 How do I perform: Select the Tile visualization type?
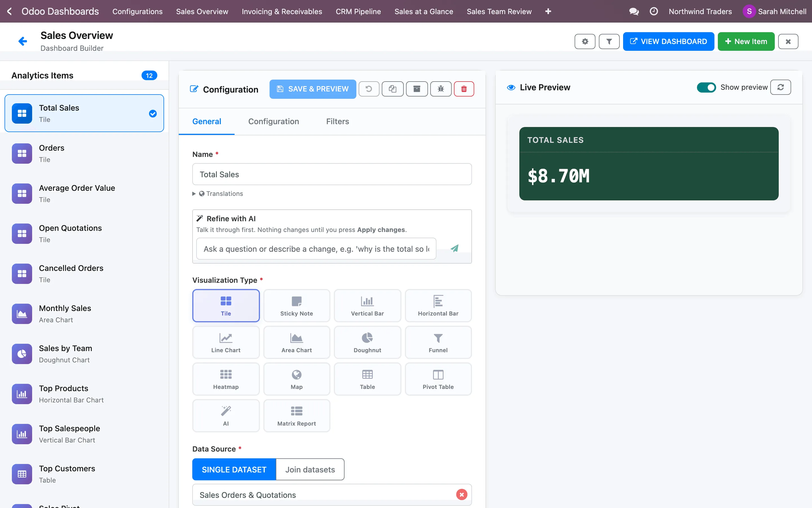click(x=226, y=306)
